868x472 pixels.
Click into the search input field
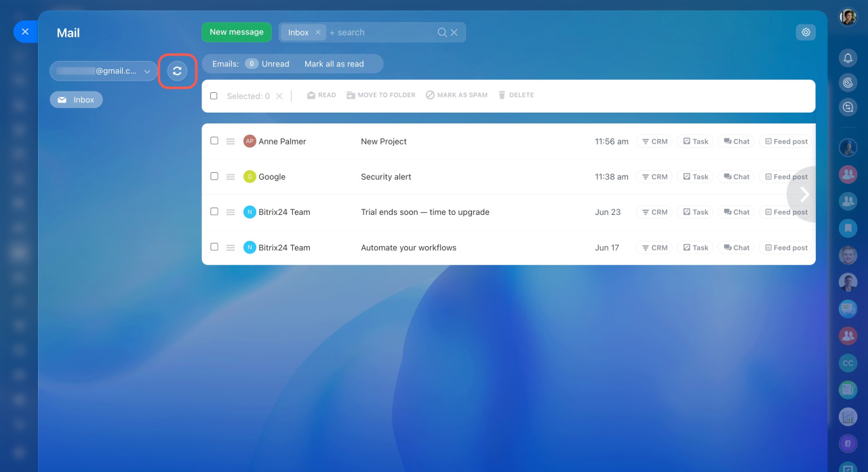(380, 33)
